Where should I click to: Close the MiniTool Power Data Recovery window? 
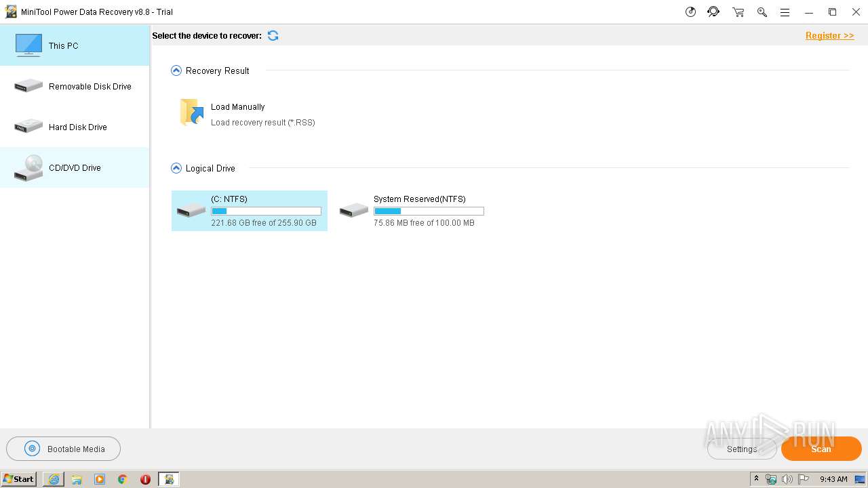click(856, 12)
